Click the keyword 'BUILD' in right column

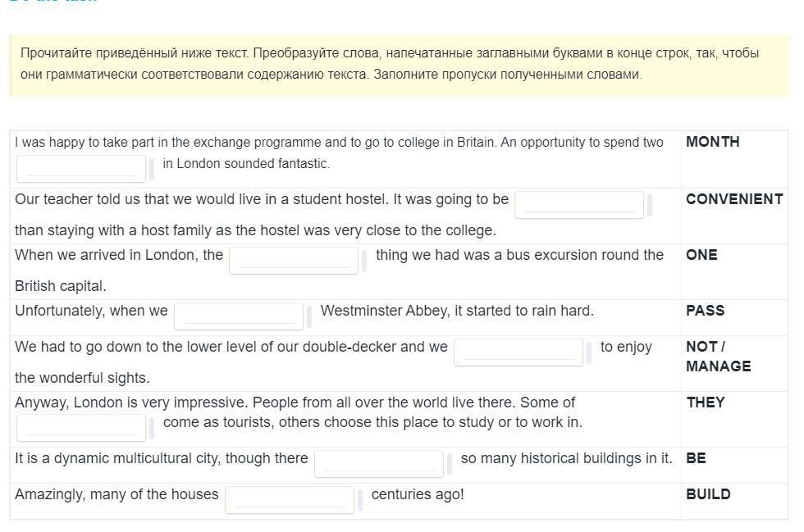coord(708,494)
